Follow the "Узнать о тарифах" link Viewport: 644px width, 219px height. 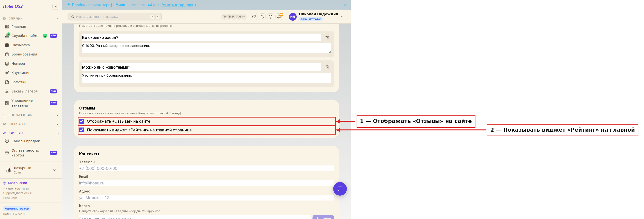pyautogui.click(x=178, y=5)
